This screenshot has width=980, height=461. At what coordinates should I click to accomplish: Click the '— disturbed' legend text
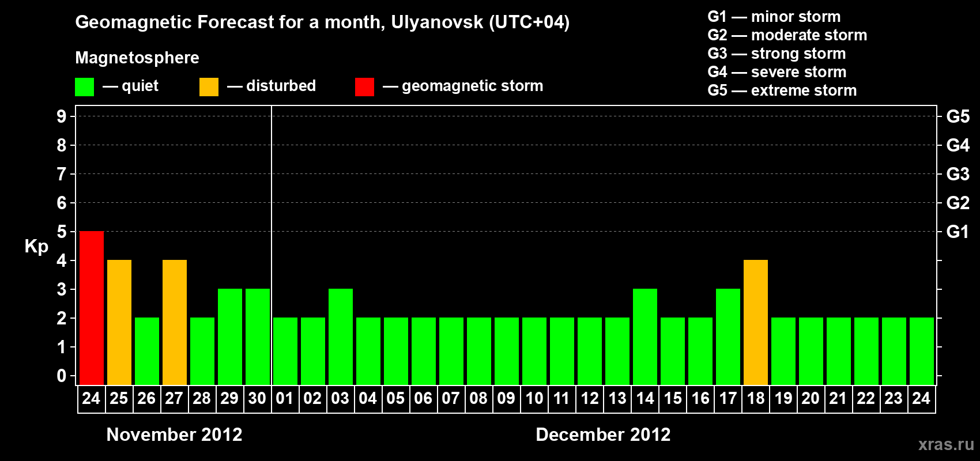272,86
